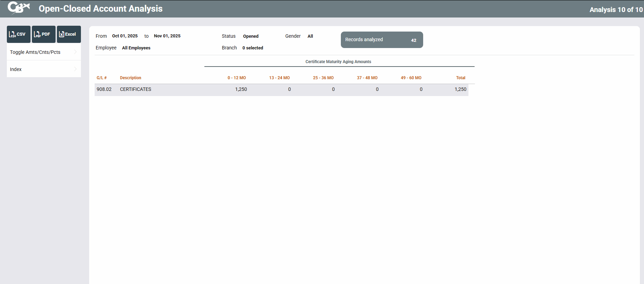
Task: Sort by Total column header
Action: tap(461, 78)
